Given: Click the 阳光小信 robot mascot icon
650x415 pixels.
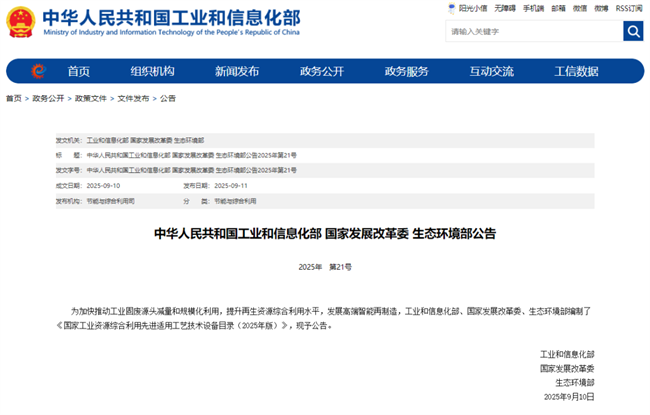Looking at the screenshot, I should coord(452,8).
